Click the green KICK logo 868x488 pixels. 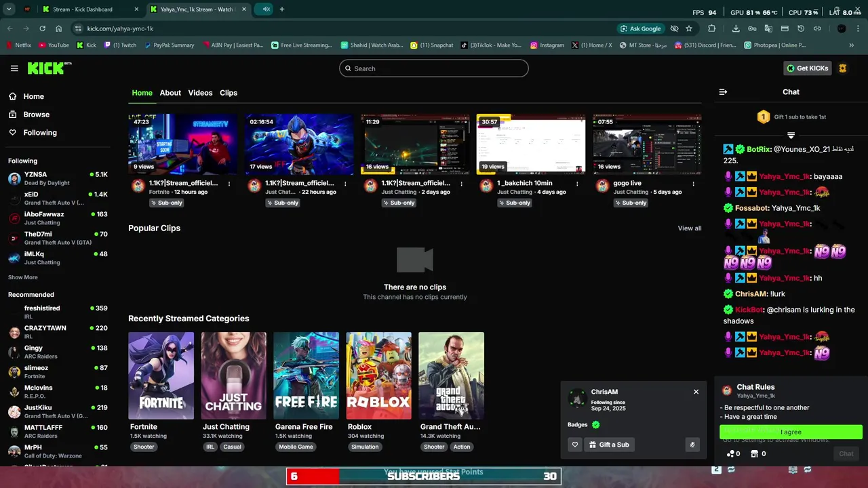(49, 68)
